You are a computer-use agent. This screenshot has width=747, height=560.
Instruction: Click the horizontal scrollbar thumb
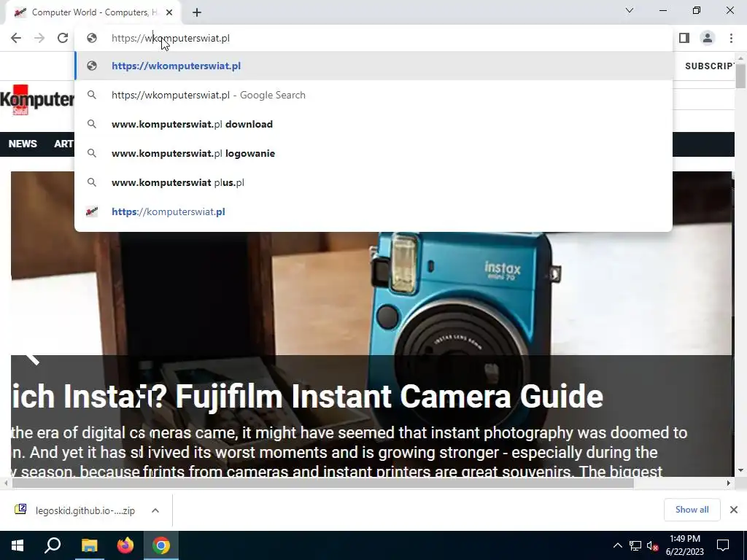(x=322, y=483)
